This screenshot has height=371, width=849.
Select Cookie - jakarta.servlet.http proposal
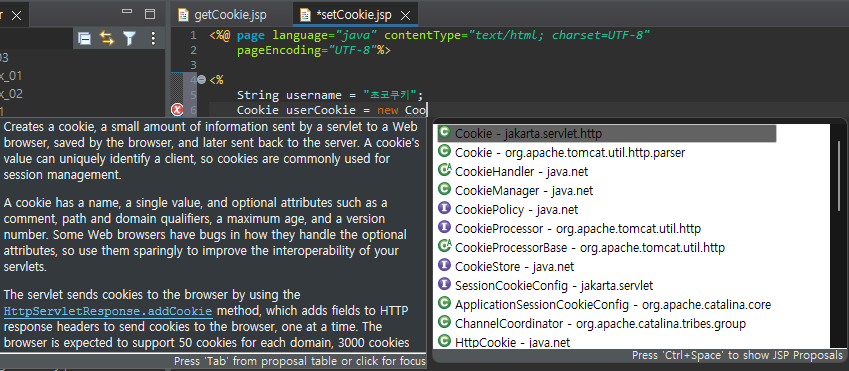tap(606, 133)
